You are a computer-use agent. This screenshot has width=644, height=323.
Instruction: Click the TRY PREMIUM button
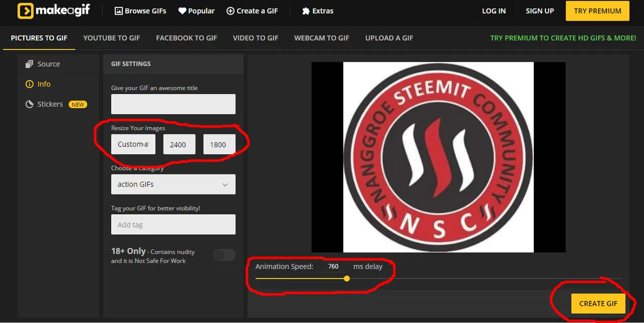point(598,11)
